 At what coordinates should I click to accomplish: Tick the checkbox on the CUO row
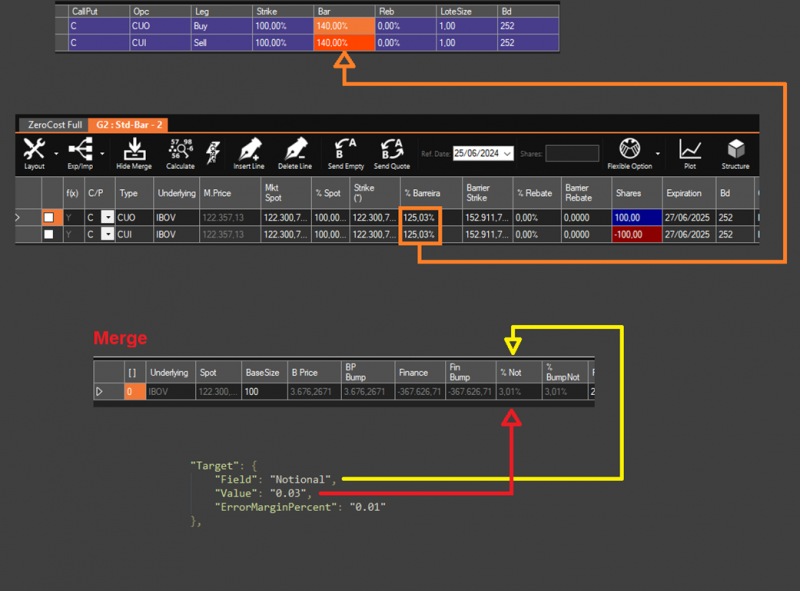(x=48, y=217)
